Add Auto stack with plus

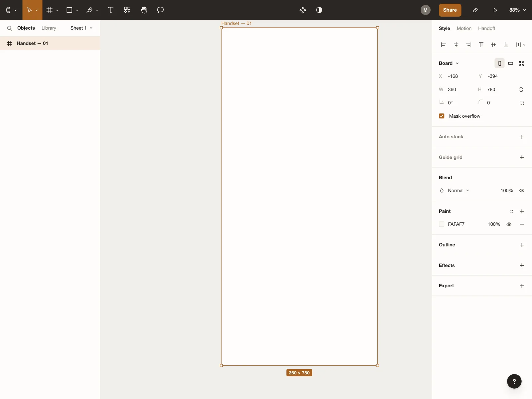(x=522, y=137)
